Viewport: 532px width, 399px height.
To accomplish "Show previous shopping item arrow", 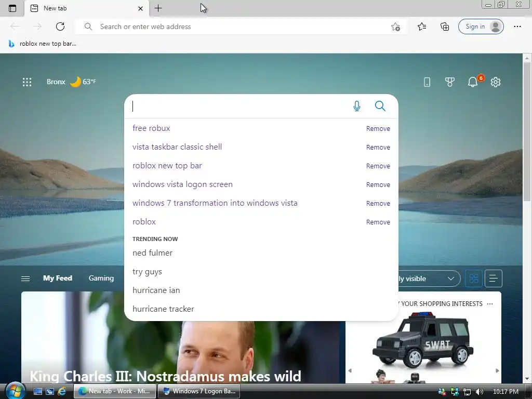I will [x=350, y=370].
